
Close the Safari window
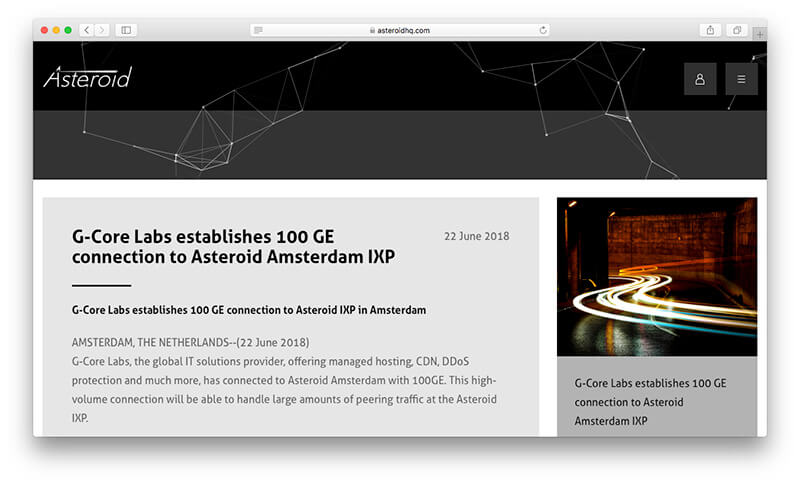pyautogui.click(x=44, y=30)
